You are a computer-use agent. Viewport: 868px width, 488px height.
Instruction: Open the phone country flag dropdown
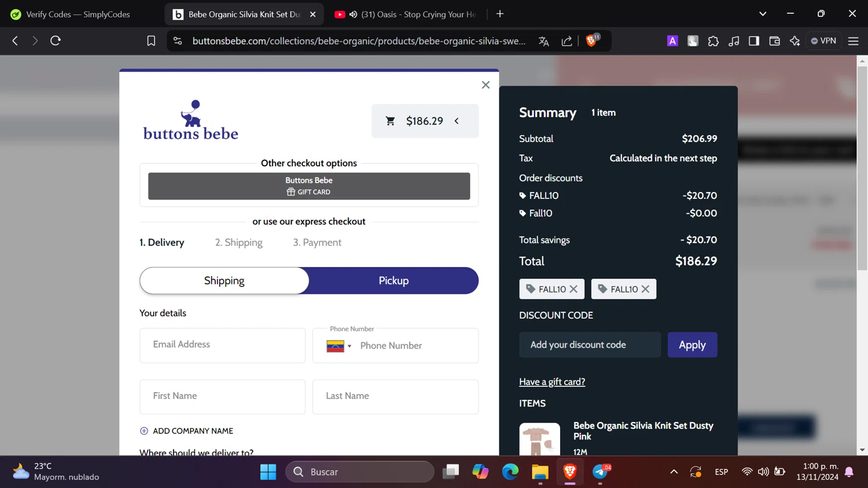tap(339, 346)
